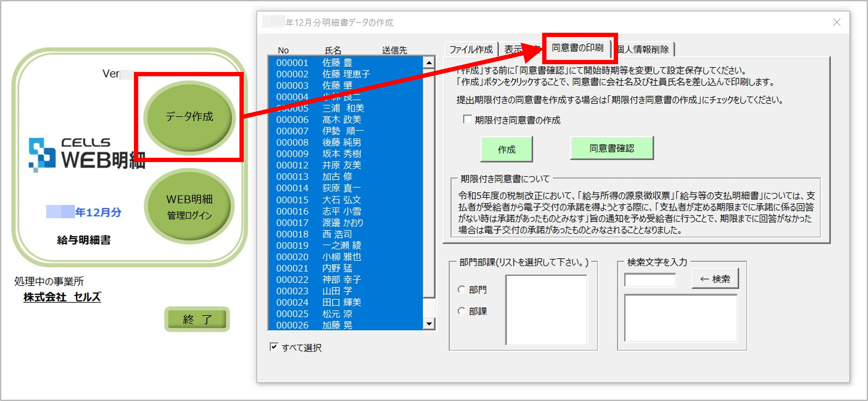Select employee 佐藤 豊 in the list

click(337, 62)
